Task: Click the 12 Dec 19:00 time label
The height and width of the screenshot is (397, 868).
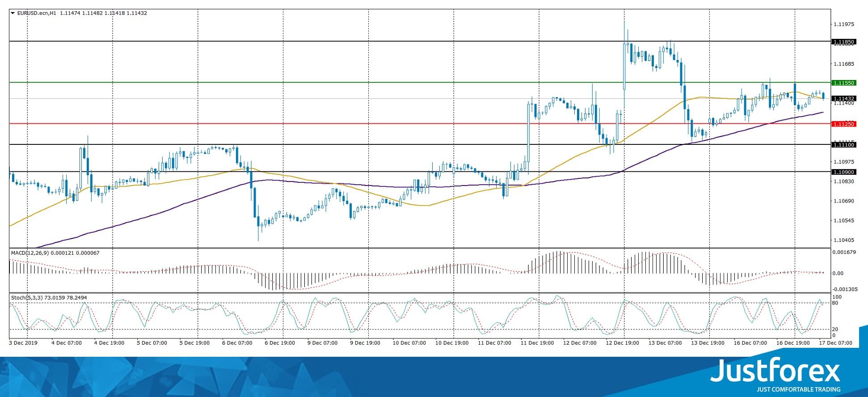Action: pyautogui.click(x=623, y=343)
